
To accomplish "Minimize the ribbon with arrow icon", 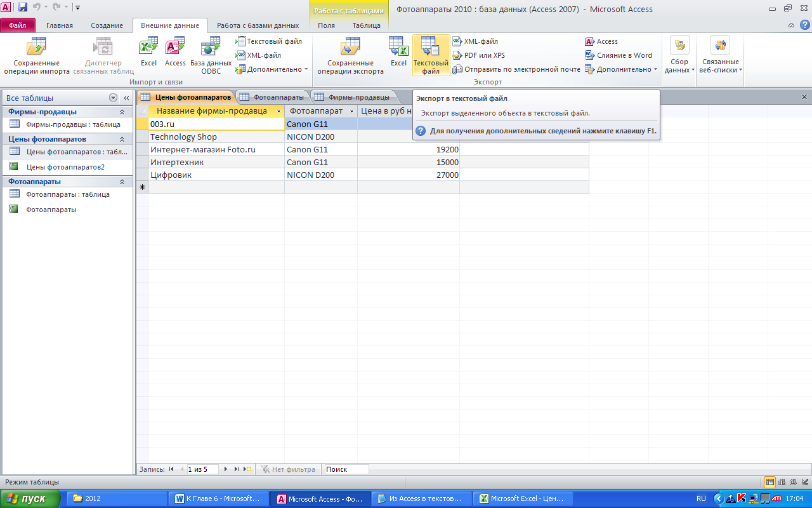I will tap(791, 25).
